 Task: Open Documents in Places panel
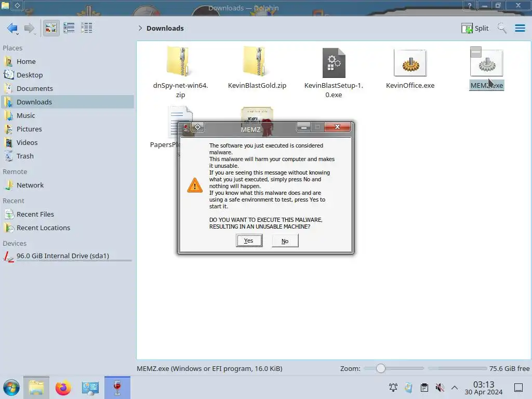click(67, 88)
